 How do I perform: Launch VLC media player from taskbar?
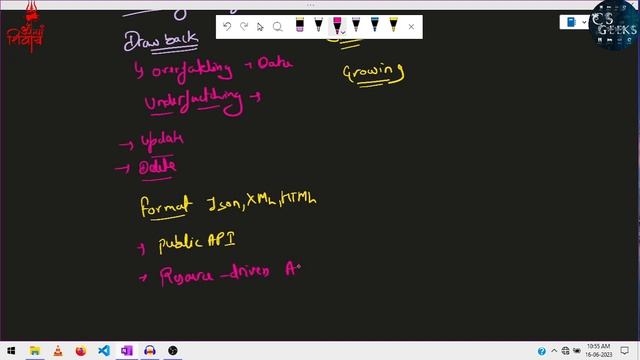click(58, 351)
